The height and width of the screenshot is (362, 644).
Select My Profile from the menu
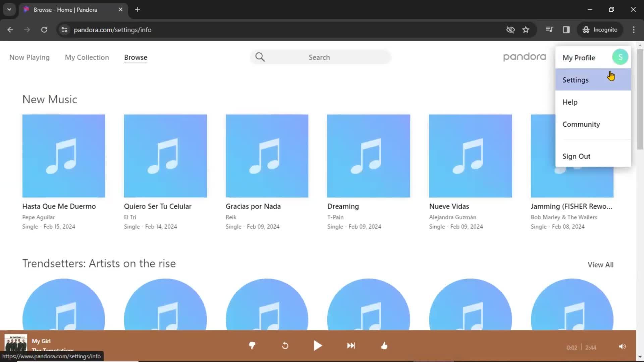point(579,58)
